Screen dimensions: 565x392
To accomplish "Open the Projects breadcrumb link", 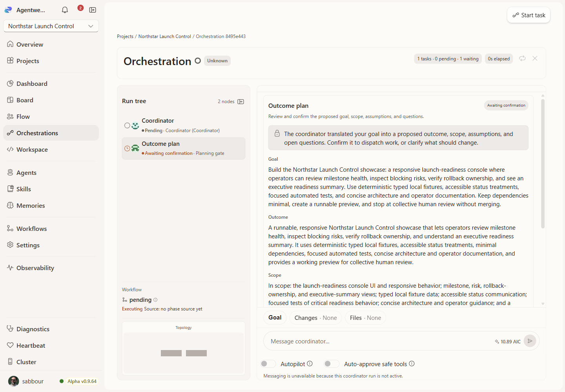I will (125, 36).
